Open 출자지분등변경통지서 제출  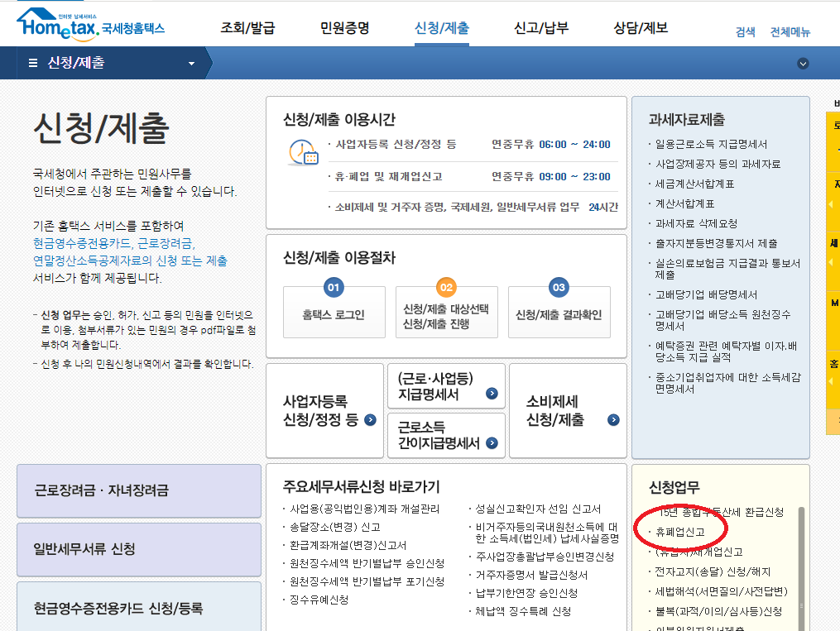point(716,243)
